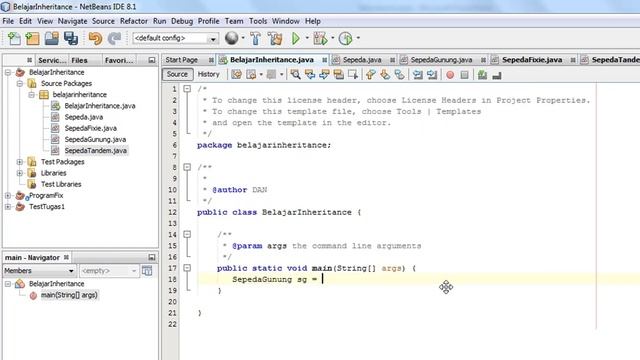Click the globe browser icon in toolbar
The image size is (640, 360).
[x=231, y=38]
